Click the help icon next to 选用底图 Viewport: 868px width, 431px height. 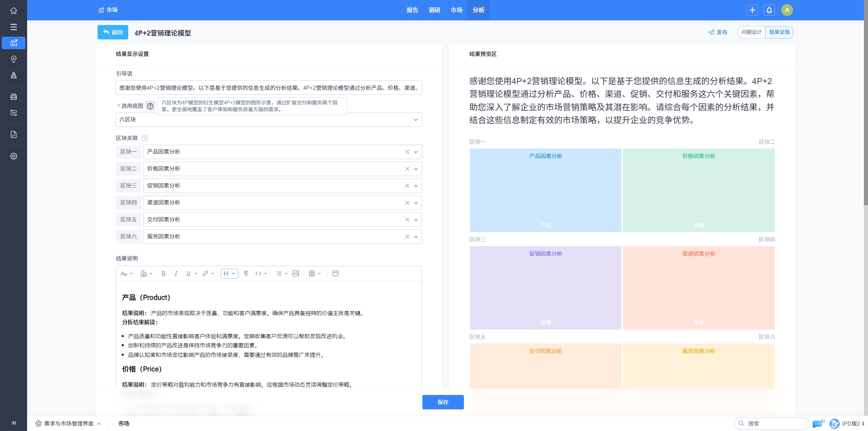[150, 106]
